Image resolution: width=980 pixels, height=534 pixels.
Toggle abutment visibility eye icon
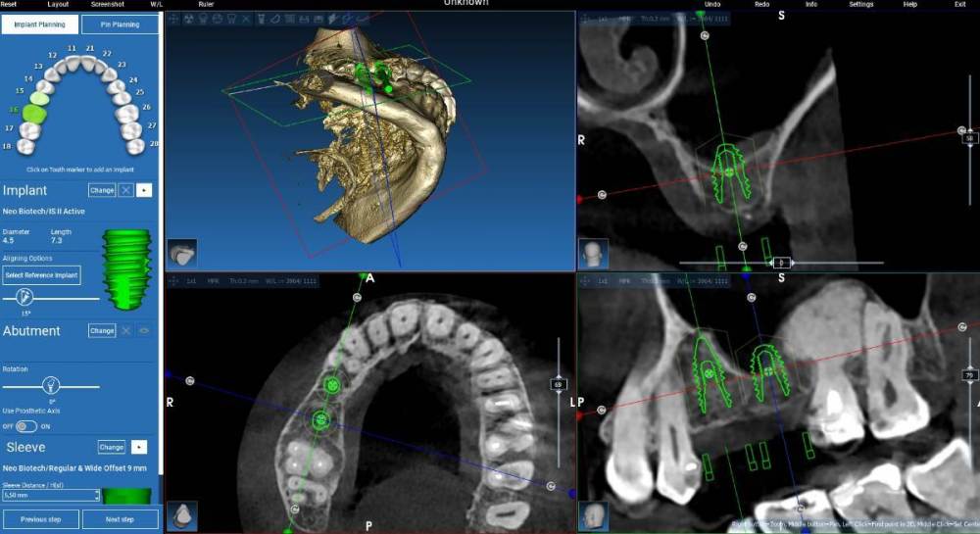click(144, 331)
